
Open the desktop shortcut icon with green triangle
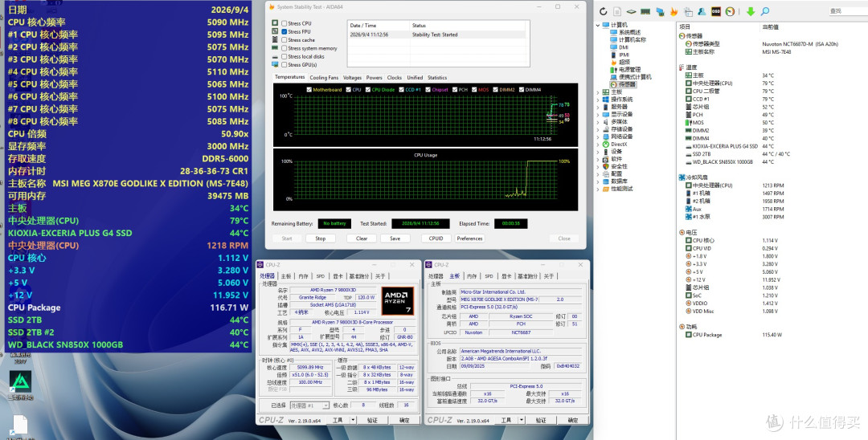point(20,381)
